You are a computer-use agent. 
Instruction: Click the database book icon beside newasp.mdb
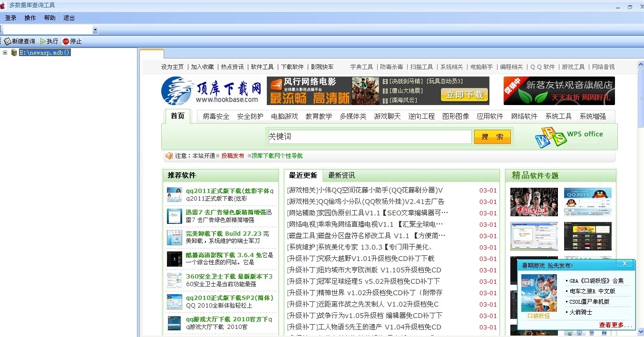pos(14,52)
